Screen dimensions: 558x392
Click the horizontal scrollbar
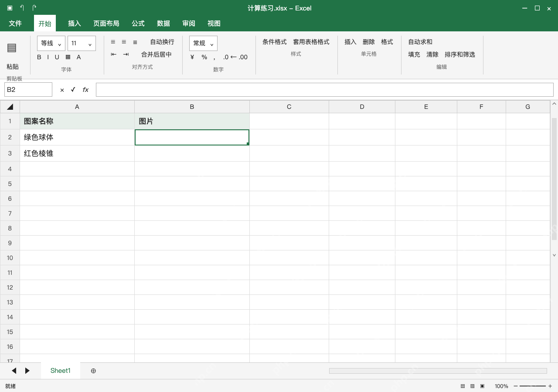pyautogui.click(x=438, y=371)
